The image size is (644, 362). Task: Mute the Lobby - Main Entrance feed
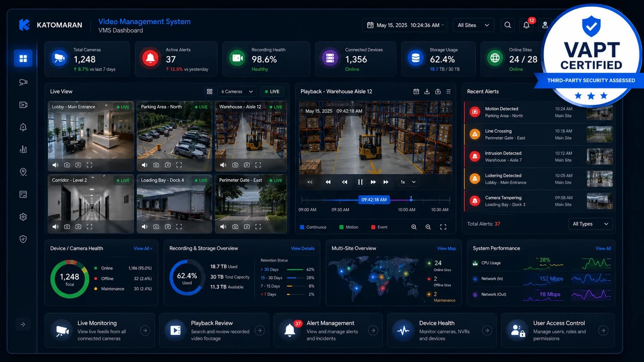pyautogui.click(x=55, y=165)
